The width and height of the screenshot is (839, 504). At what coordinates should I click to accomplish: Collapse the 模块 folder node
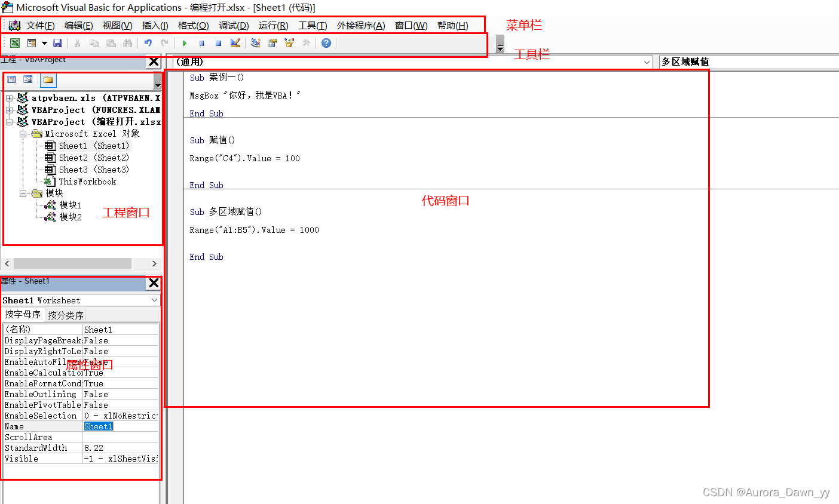(x=23, y=193)
